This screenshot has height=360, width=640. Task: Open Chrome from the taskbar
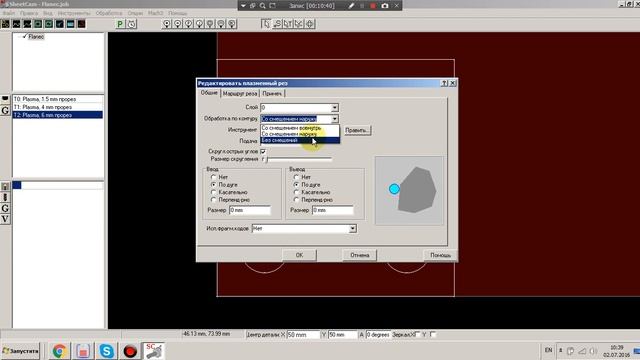(x=60, y=351)
